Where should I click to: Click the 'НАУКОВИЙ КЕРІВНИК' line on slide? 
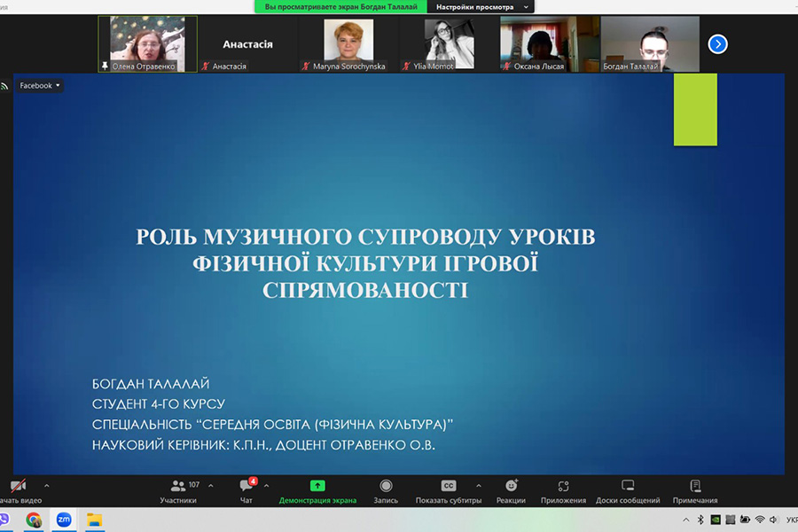(x=263, y=444)
